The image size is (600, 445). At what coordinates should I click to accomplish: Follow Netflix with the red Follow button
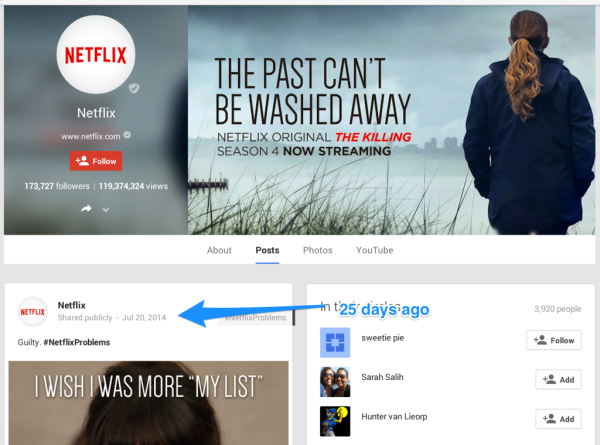click(96, 161)
